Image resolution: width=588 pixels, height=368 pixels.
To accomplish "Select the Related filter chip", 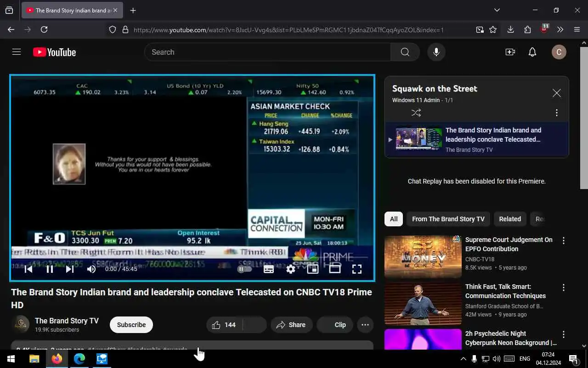I will [x=510, y=219].
